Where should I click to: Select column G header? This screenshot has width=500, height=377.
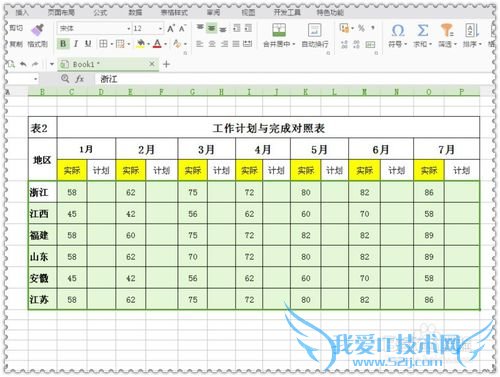(x=192, y=92)
